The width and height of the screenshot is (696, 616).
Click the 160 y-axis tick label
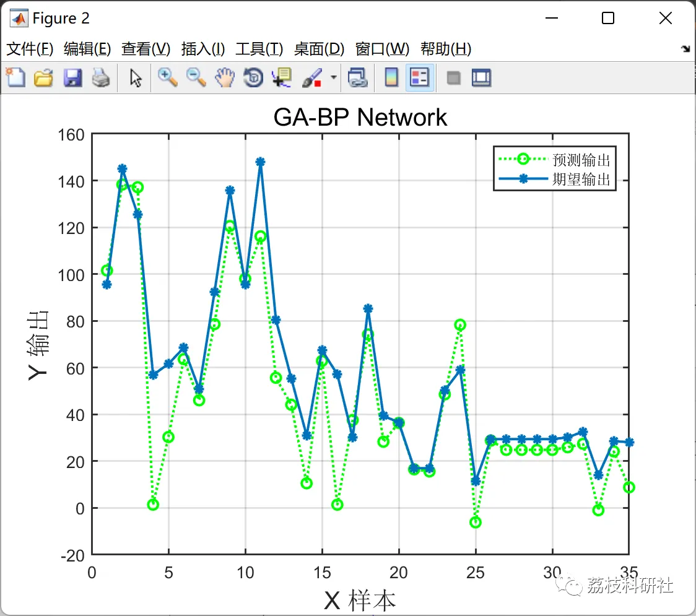click(x=71, y=135)
